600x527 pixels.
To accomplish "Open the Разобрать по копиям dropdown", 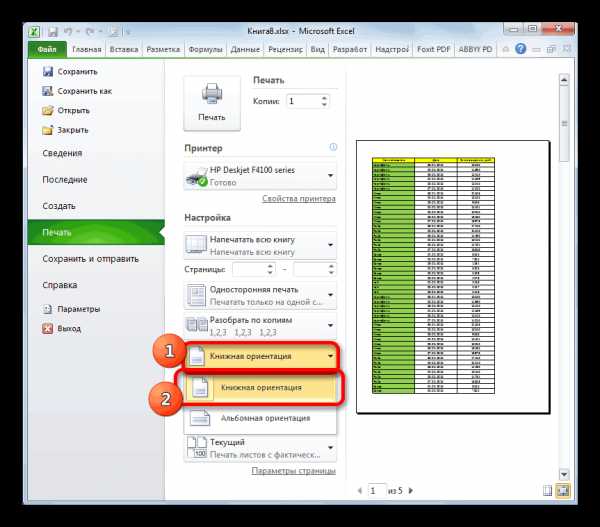I will (x=260, y=326).
